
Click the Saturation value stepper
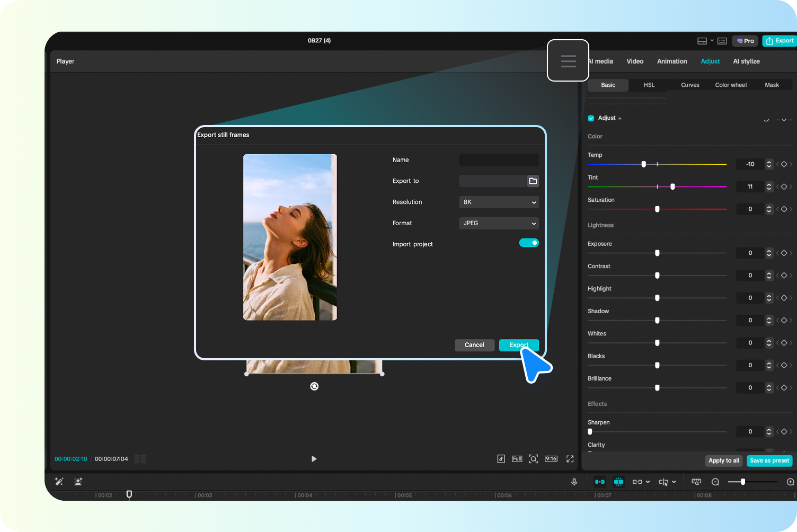(769, 209)
